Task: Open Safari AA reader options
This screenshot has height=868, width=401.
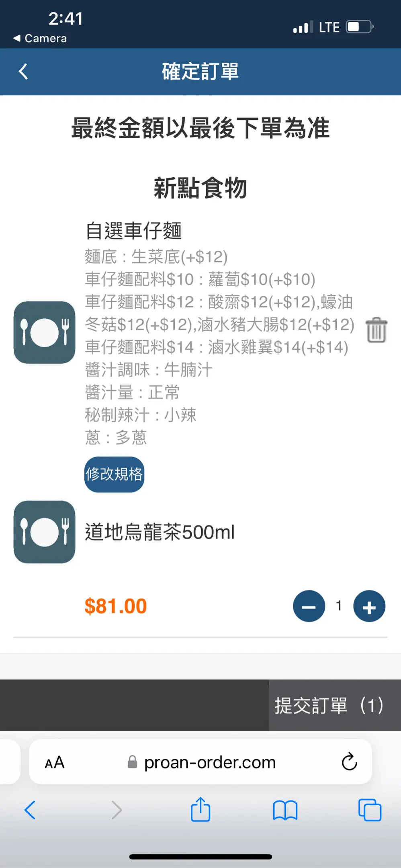Action: click(x=55, y=762)
